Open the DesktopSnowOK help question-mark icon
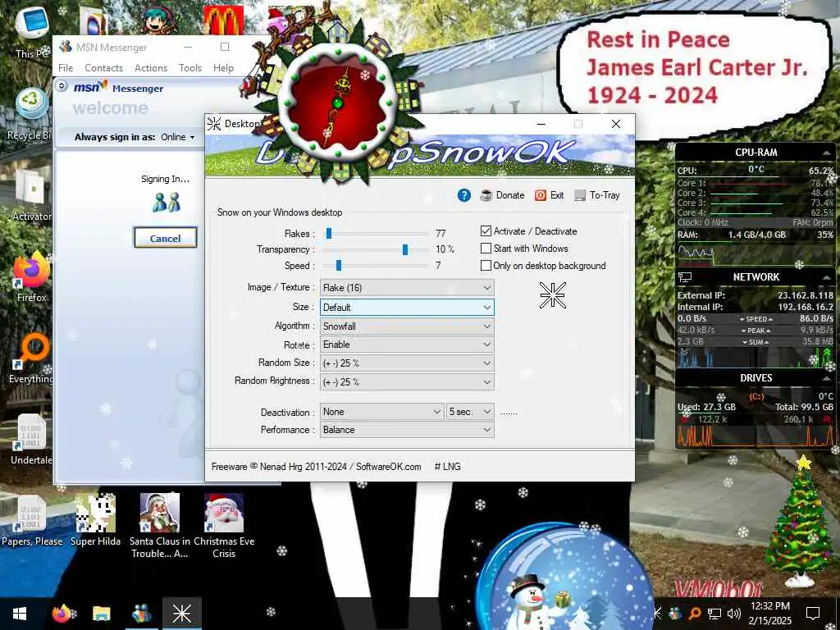Image resolution: width=840 pixels, height=630 pixels. (464, 195)
